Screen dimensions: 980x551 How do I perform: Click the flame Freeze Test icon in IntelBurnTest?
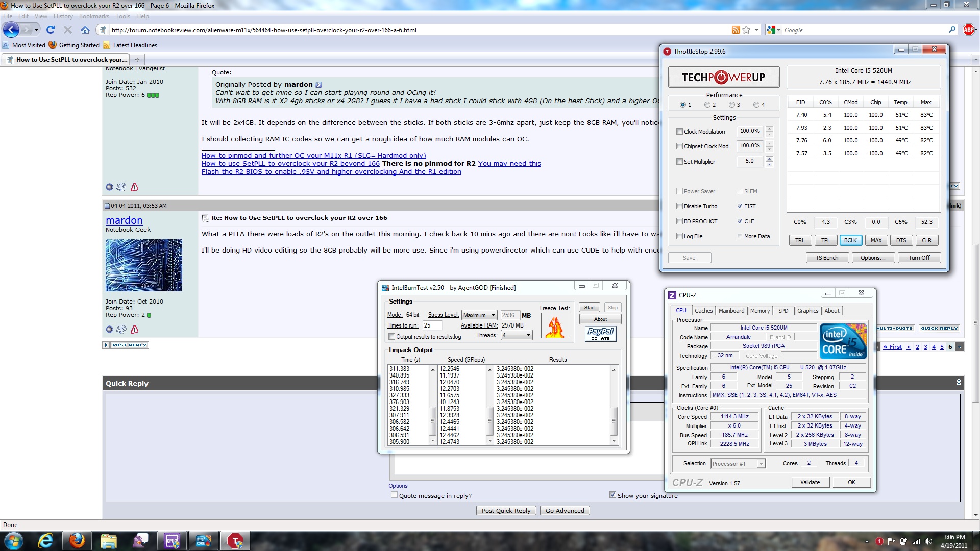(555, 325)
